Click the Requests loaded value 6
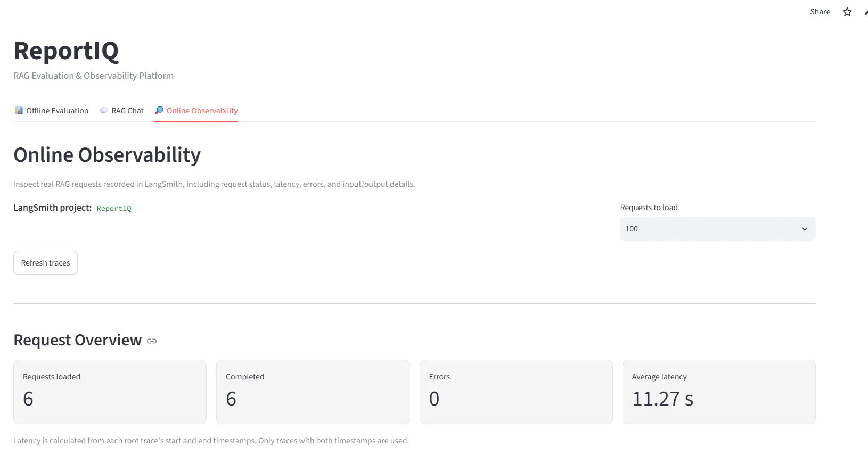868x463 pixels. coord(28,399)
